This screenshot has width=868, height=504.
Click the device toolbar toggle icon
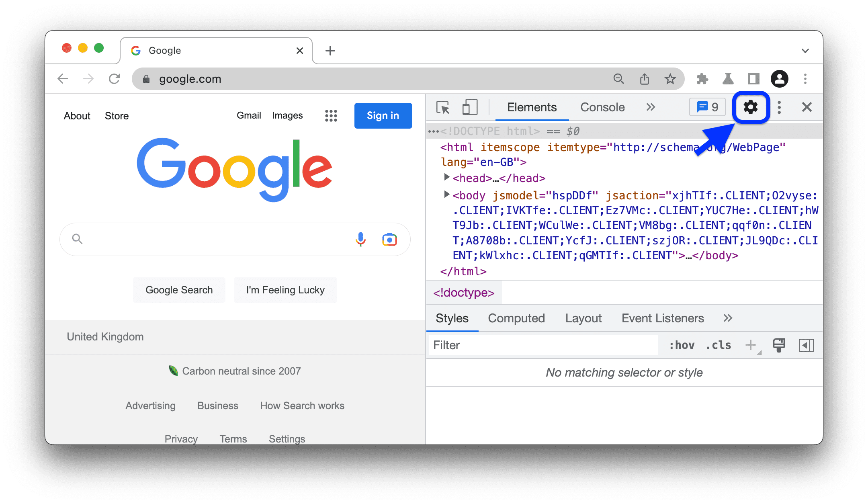click(x=470, y=107)
